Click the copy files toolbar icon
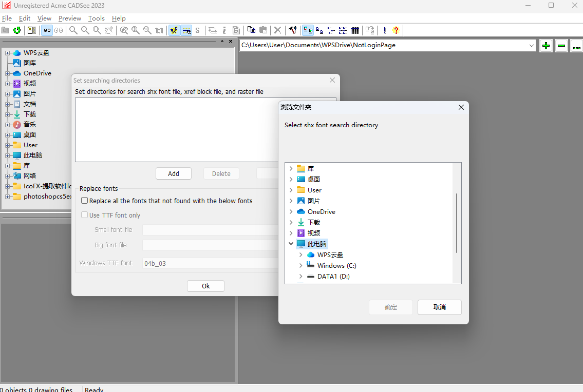The image size is (583, 392). [251, 30]
